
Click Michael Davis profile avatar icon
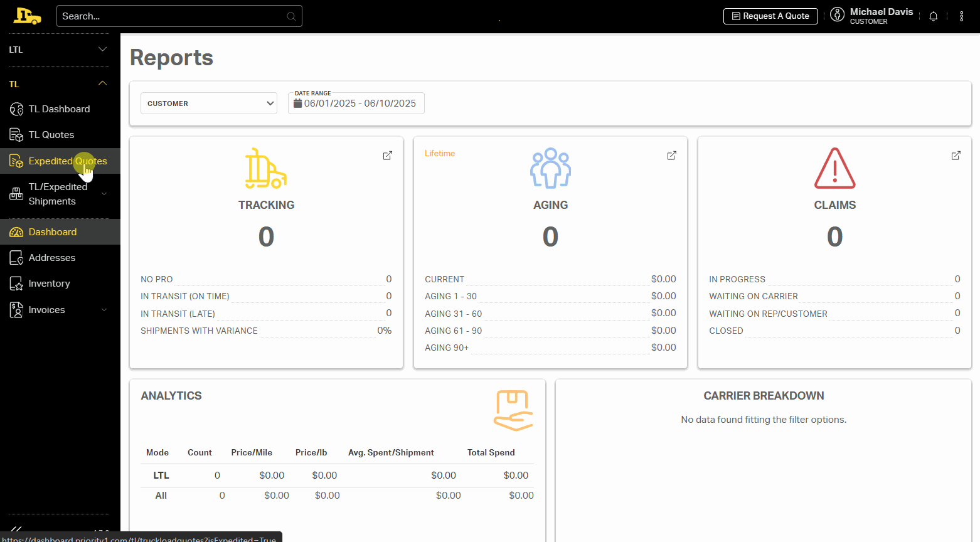(837, 15)
